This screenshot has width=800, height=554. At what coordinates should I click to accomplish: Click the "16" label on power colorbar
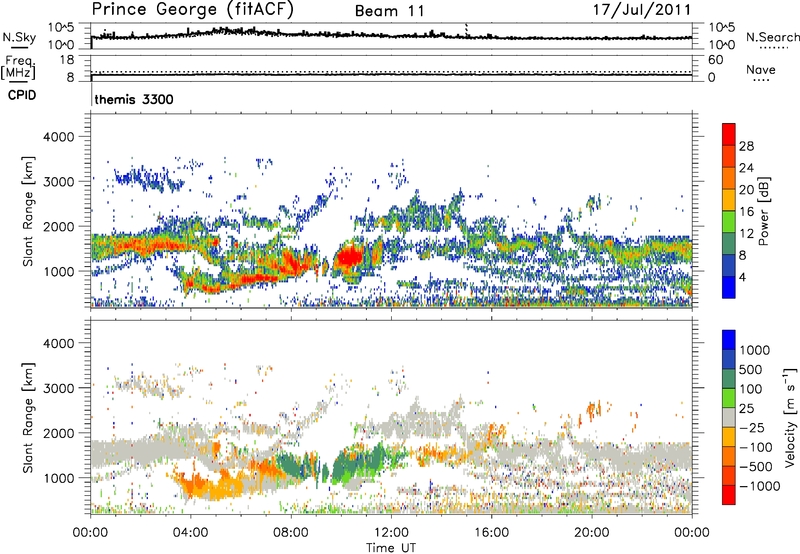pos(746,212)
